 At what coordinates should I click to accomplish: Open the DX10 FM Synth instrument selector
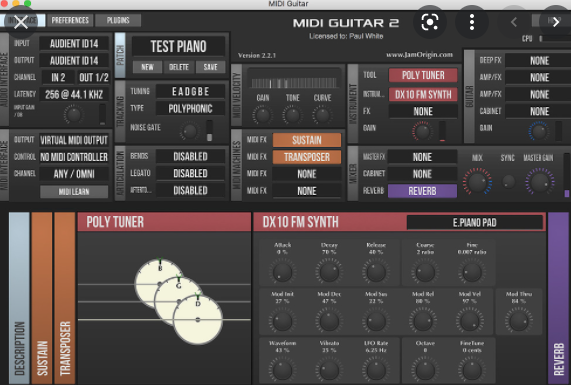423,95
